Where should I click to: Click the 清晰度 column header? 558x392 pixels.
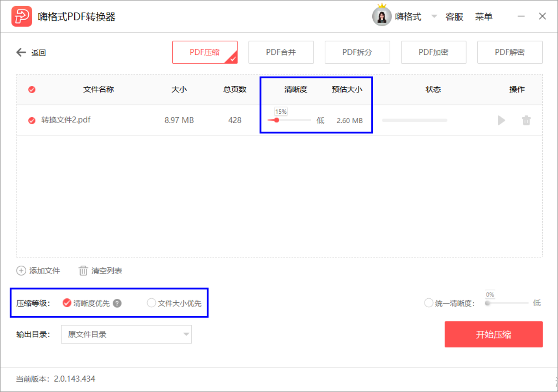(296, 89)
